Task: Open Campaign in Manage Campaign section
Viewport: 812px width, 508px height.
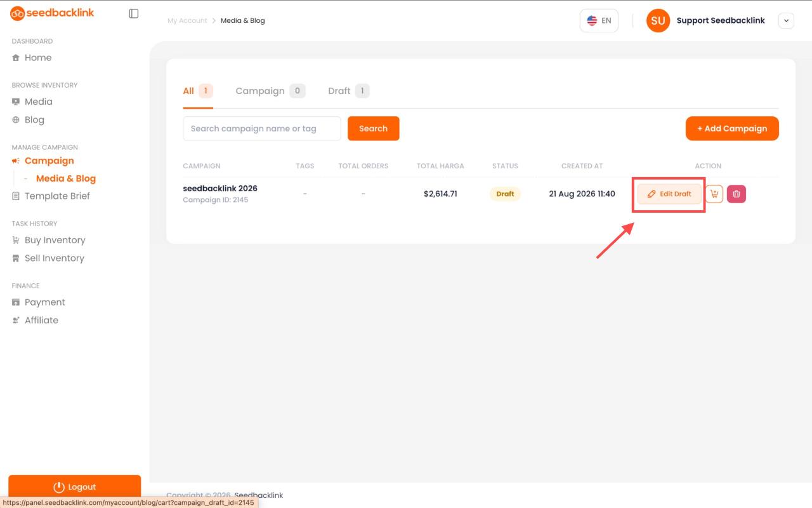Action: click(x=49, y=161)
